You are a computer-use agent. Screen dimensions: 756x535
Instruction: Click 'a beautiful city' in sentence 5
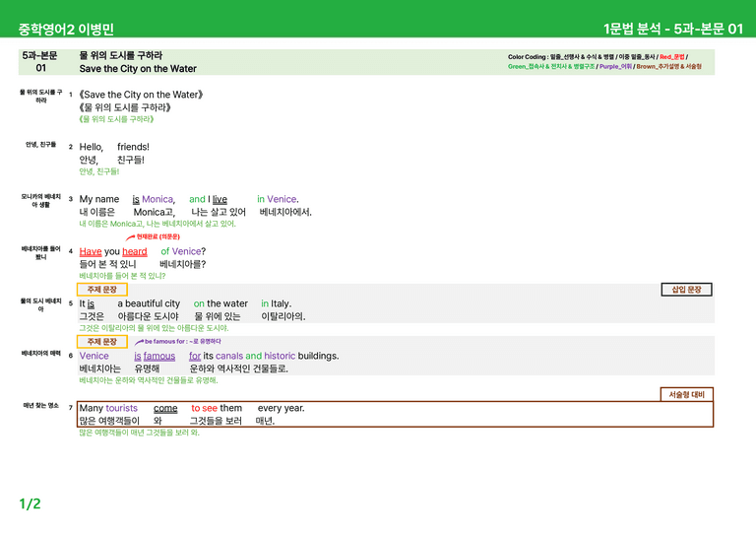tap(149, 303)
